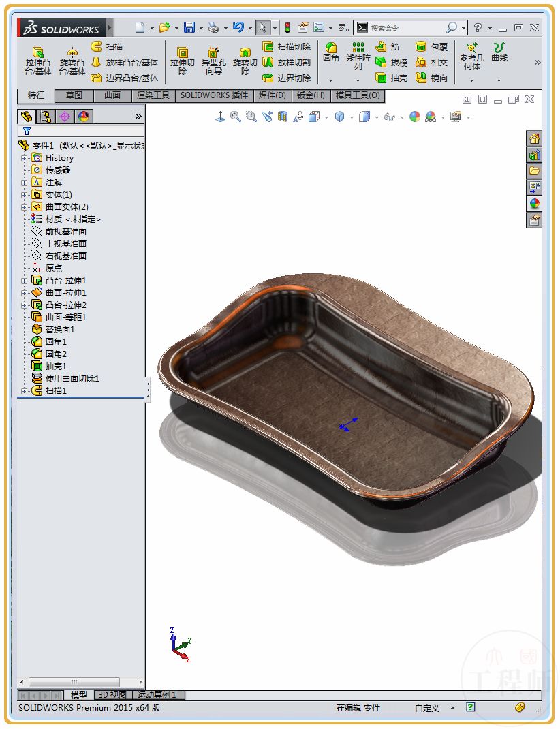Select the 筋 rib tool
The width and height of the screenshot is (560, 729).
[x=388, y=46]
